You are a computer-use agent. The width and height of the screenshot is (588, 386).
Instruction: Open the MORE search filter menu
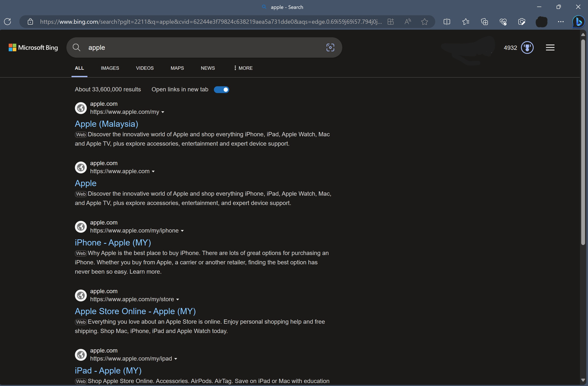click(242, 68)
